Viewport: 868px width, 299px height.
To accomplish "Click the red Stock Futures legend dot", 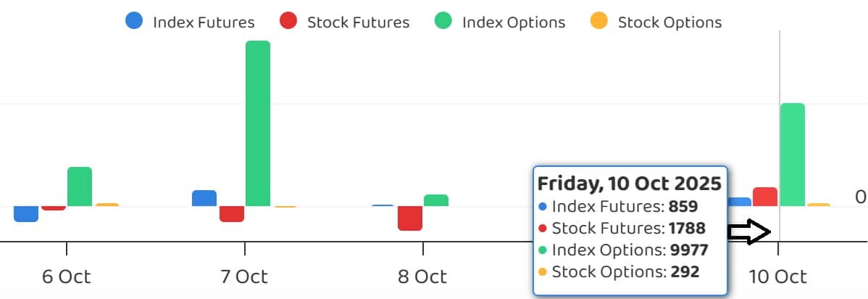I will coord(288,21).
